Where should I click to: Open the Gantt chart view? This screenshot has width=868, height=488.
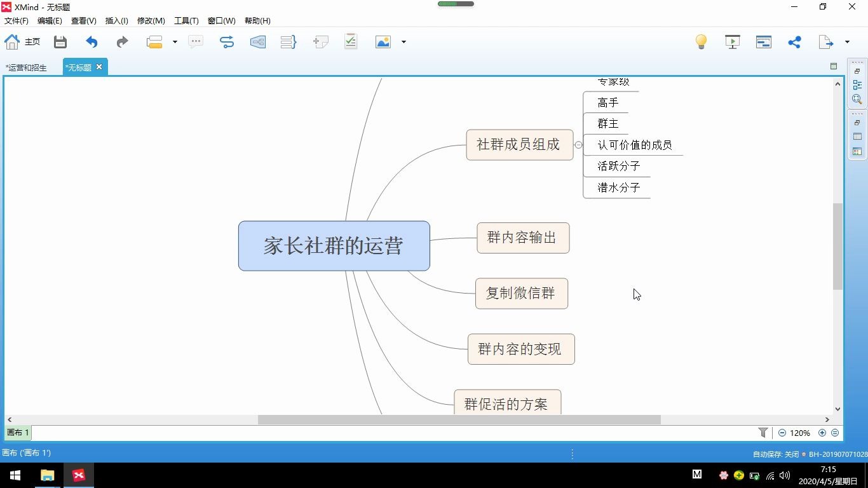tap(763, 42)
